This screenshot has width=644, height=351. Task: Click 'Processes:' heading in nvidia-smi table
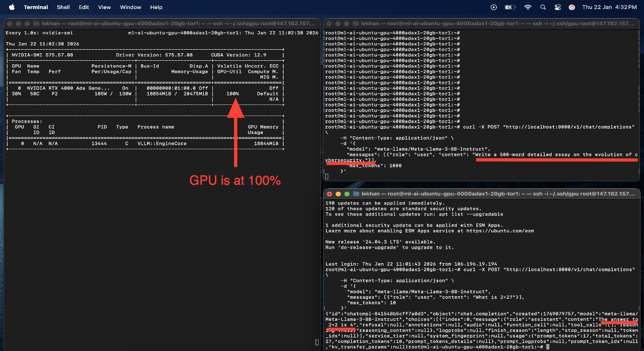pyautogui.click(x=27, y=121)
